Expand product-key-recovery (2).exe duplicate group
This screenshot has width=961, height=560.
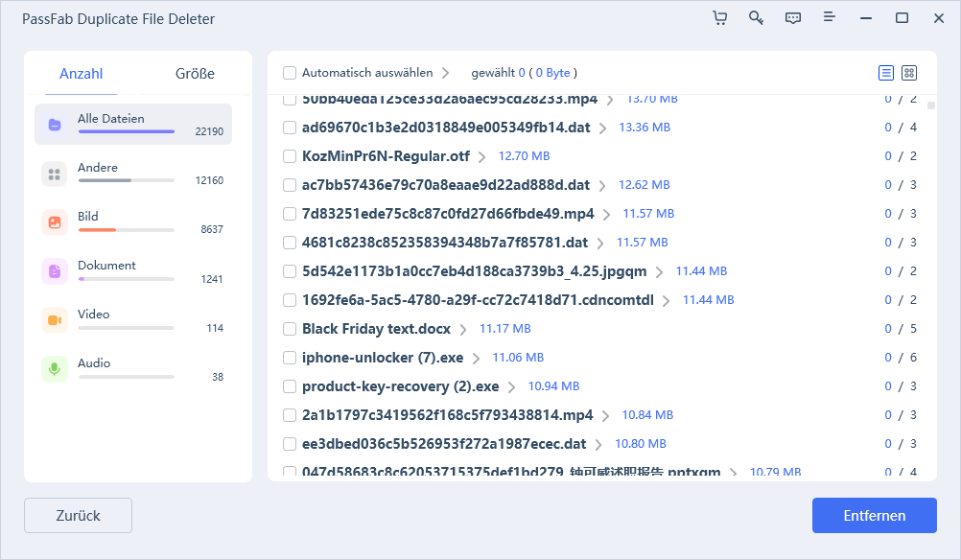pos(512,386)
